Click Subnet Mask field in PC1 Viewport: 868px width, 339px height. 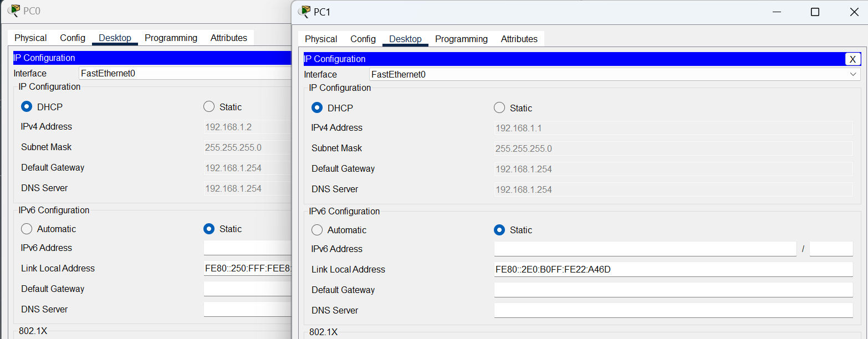[x=673, y=148]
